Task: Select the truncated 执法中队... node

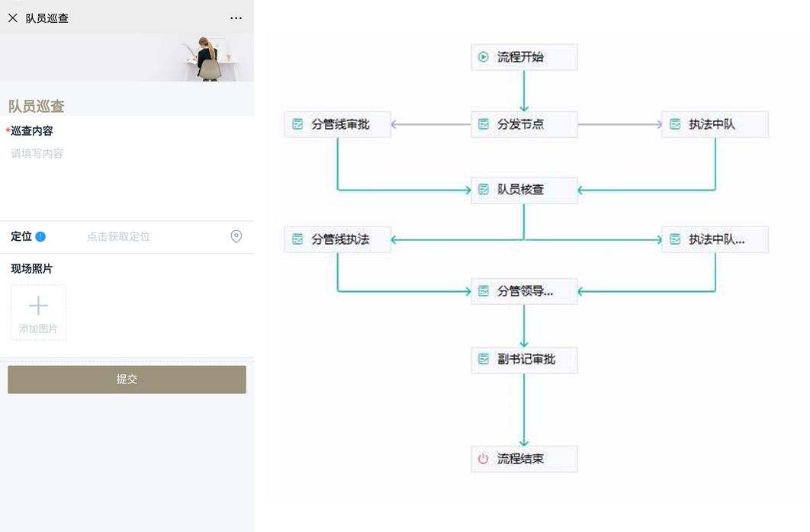Action: click(x=715, y=239)
